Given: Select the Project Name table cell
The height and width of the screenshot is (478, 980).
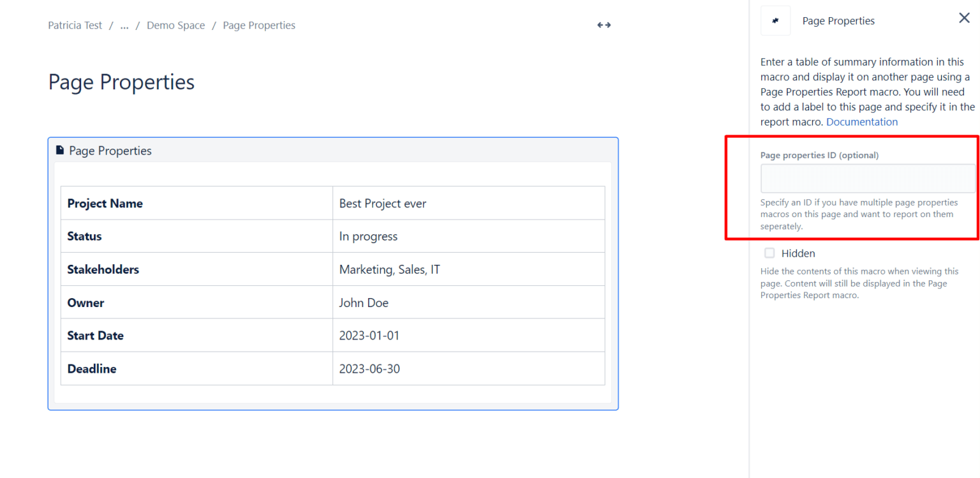Looking at the screenshot, I should [105, 203].
